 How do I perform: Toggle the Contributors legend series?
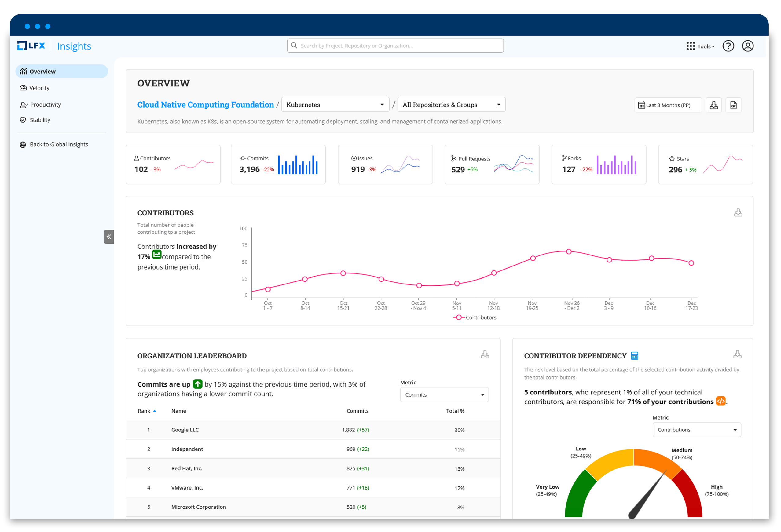pos(475,317)
